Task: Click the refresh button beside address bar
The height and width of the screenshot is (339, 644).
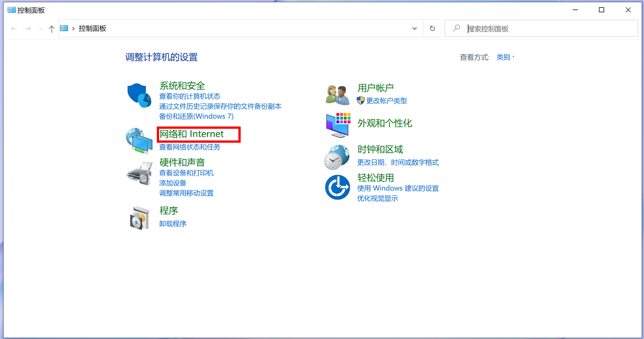Action: pyautogui.click(x=432, y=28)
